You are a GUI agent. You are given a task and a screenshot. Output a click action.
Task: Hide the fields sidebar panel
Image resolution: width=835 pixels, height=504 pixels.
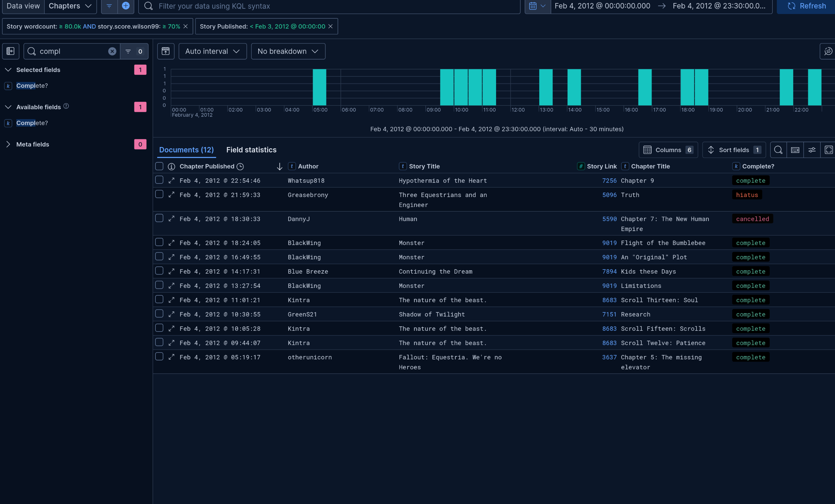11,51
